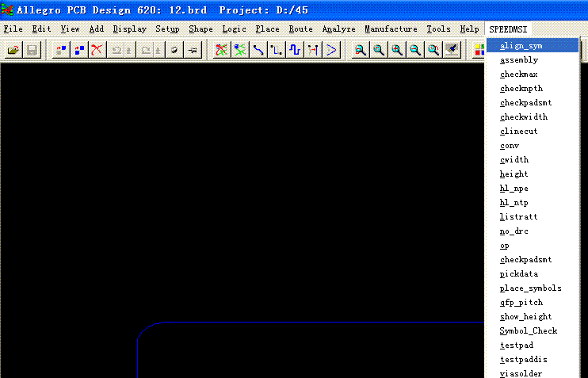The image size is (588, 378).
Task: Open the Color palette grid icon
Action: [479, 50]
